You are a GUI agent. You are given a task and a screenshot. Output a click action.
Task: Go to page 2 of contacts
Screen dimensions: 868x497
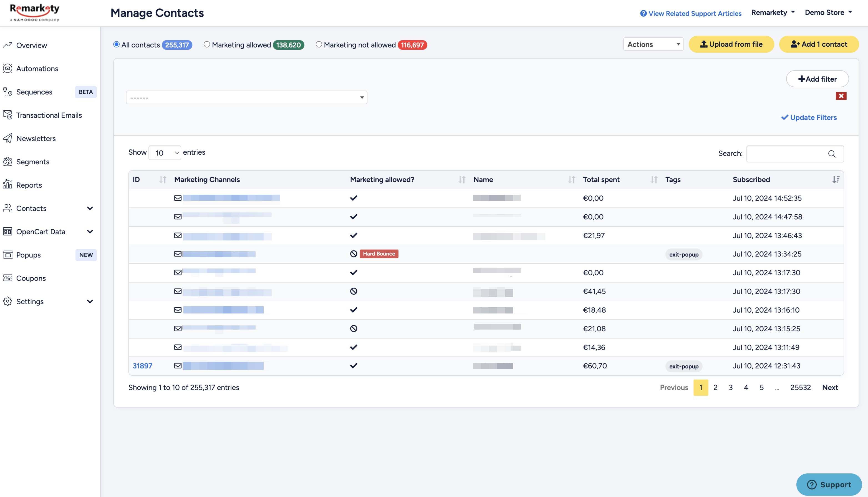[716, 387]
